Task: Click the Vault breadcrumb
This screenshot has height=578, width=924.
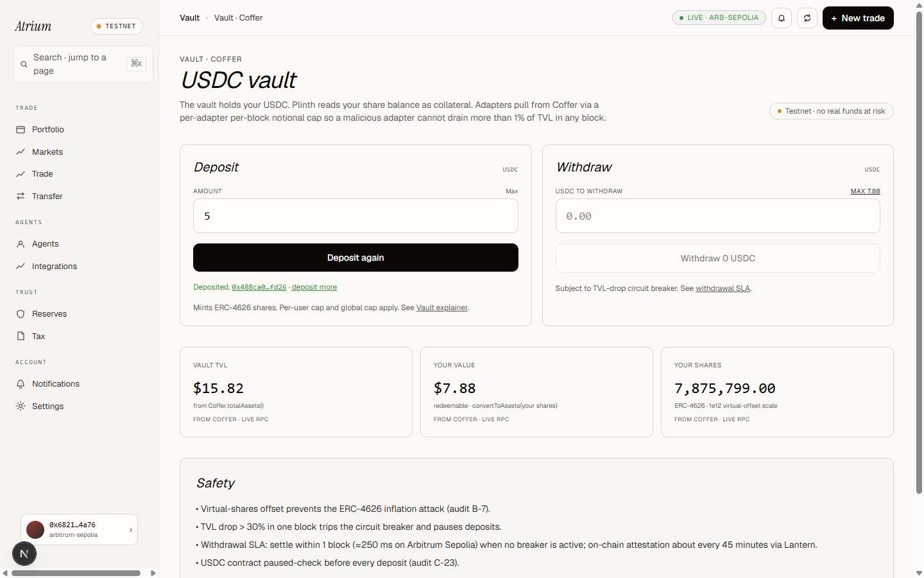Action: (x=189, y=18)
